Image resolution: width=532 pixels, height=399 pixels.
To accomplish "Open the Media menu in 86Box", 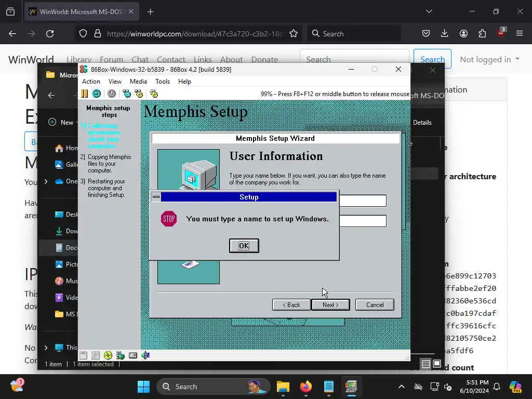I will coord(138,82).
